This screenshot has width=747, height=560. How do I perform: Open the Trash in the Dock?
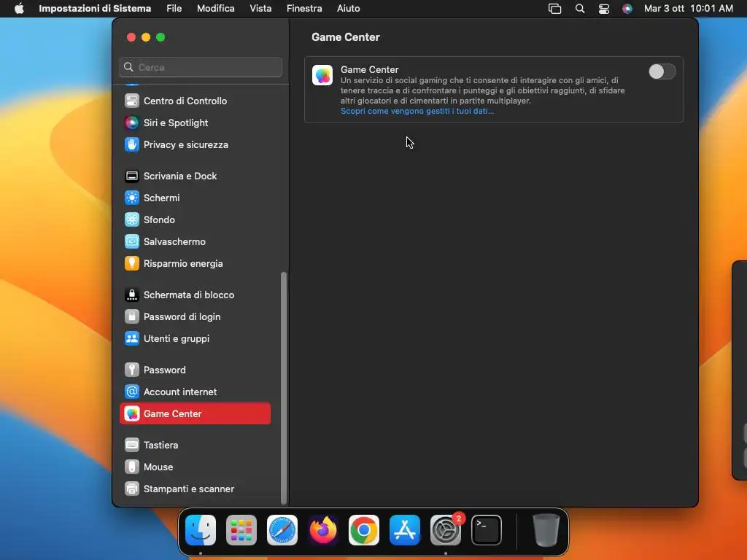[546, 530]
